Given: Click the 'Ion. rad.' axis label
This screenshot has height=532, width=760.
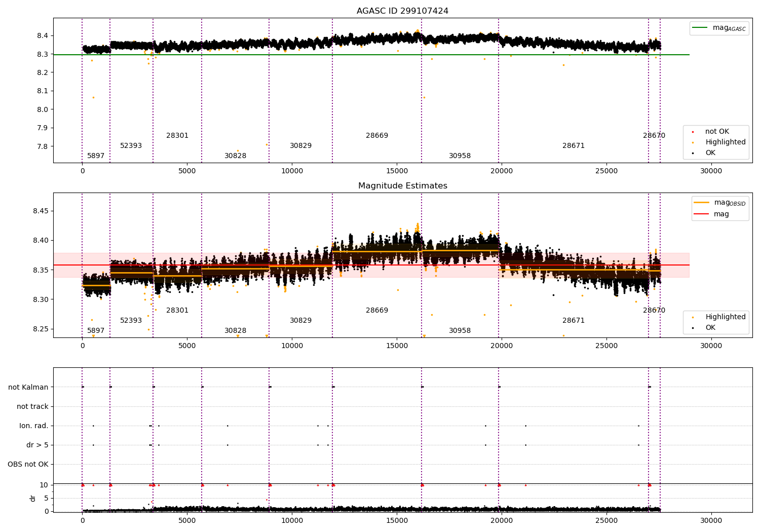Looking at the screenshot, I should point(34,426).
